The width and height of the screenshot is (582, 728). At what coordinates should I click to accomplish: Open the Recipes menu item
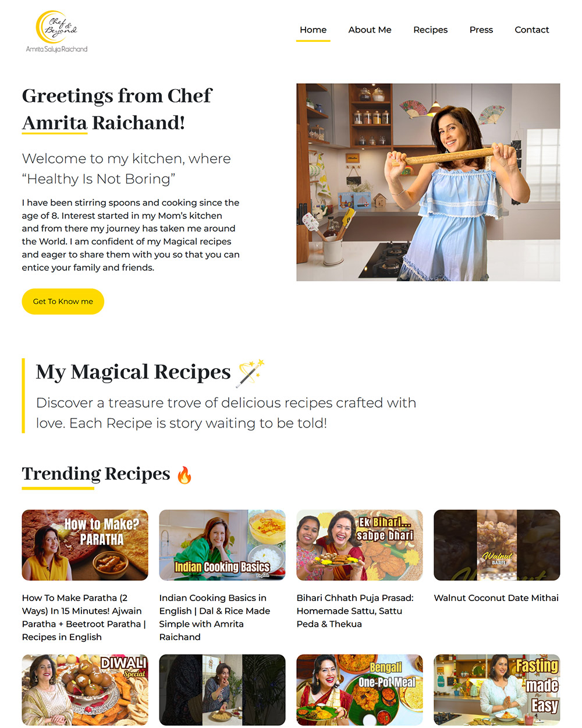430,30
